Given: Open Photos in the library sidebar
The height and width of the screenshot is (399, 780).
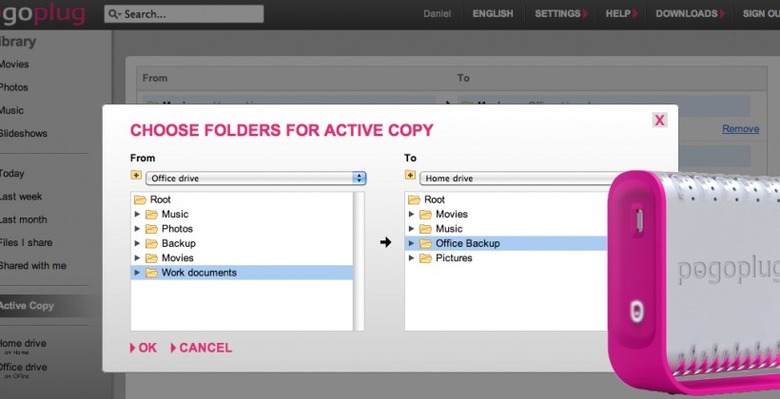Looking at the screenshot, I should tap(13, 88).
